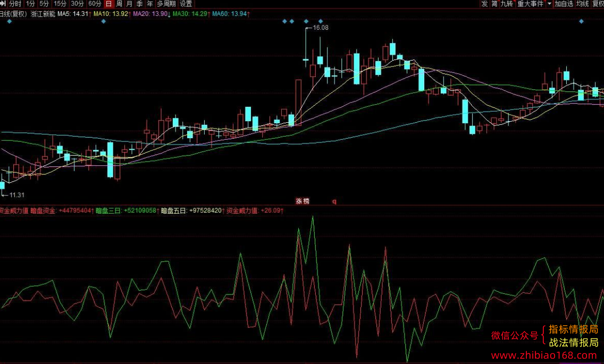The width and height of the screenshot is (604, 364).
Task: Click the purple MA20: 13.90 label
Action: 152,14
